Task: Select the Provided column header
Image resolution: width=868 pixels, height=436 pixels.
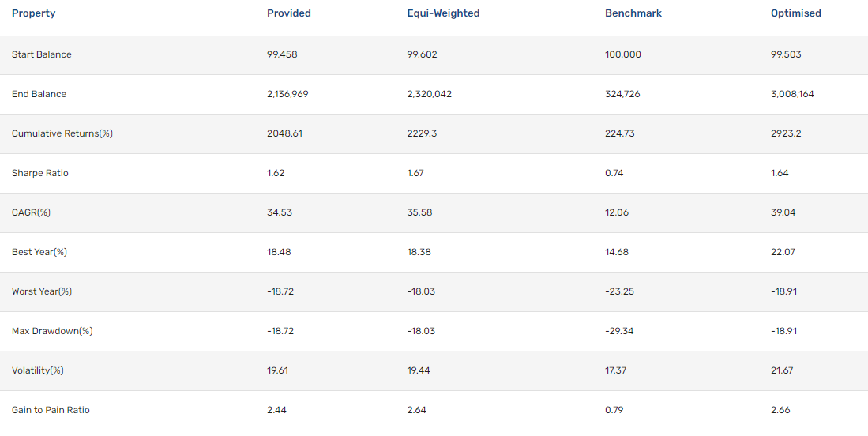Action: tap(289, 13)
